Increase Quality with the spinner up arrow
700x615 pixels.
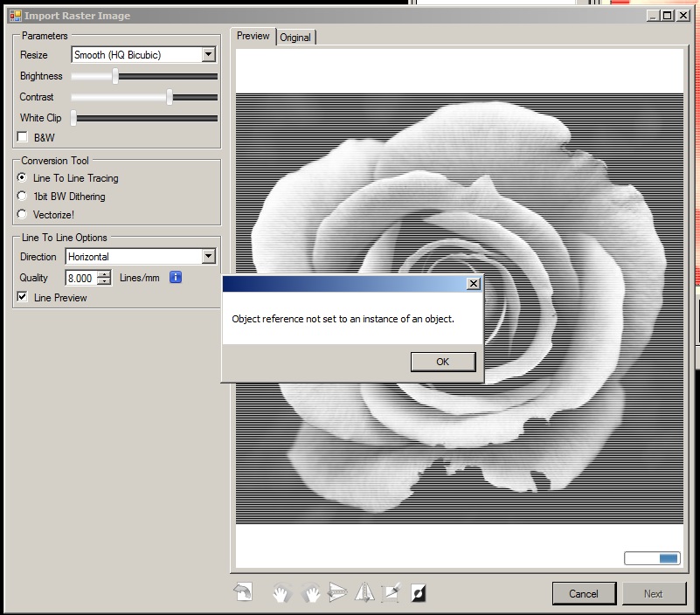(105, 274)
